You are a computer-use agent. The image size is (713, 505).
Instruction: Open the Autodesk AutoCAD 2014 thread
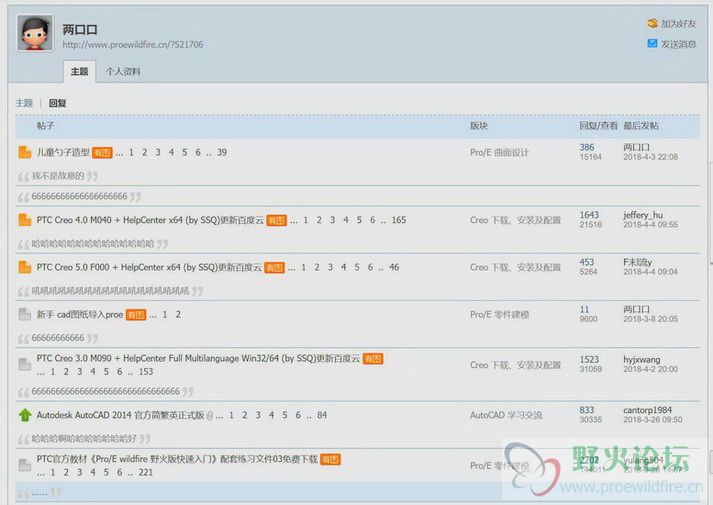tap(120, 415)
